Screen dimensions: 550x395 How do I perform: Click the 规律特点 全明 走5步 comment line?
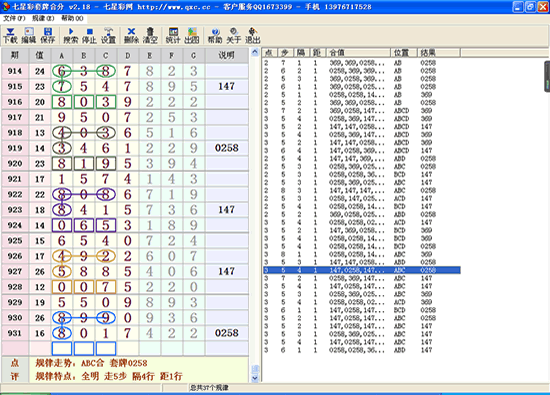109,376
